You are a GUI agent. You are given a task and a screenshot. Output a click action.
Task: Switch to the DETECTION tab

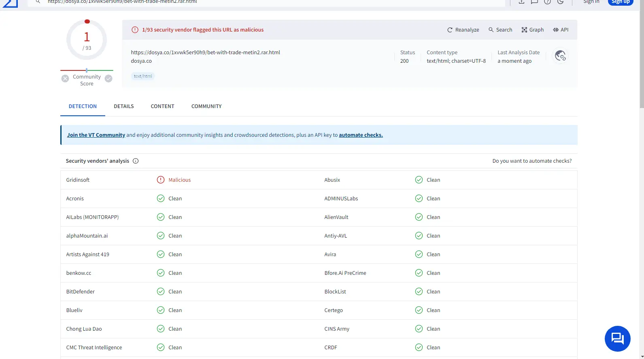[x=83, y=106]
